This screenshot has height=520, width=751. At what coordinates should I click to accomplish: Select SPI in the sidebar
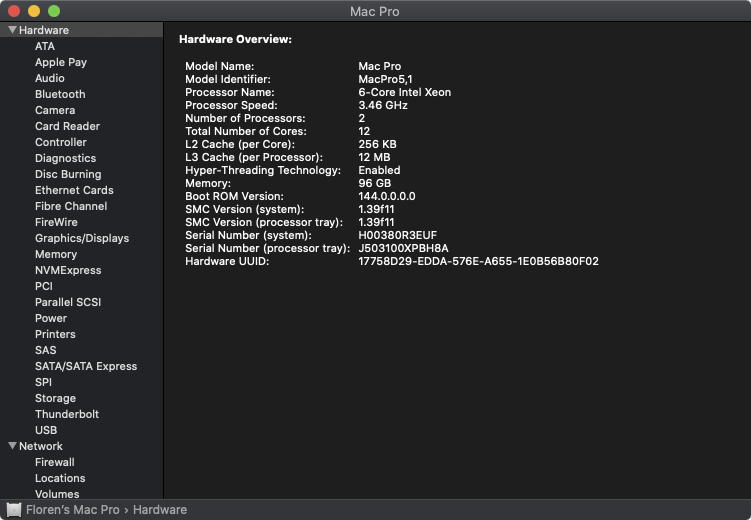coord(43,382)
